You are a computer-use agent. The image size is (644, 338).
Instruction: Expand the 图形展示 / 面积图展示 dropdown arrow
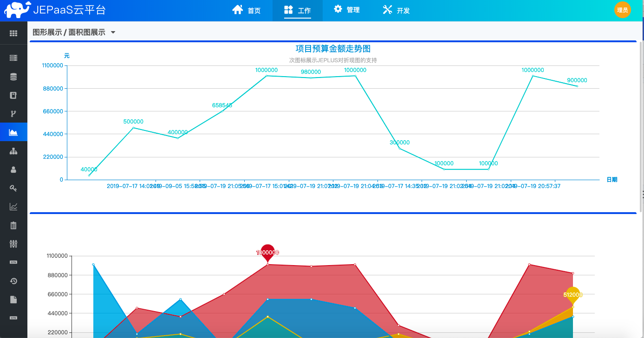(x=113, y=32)
